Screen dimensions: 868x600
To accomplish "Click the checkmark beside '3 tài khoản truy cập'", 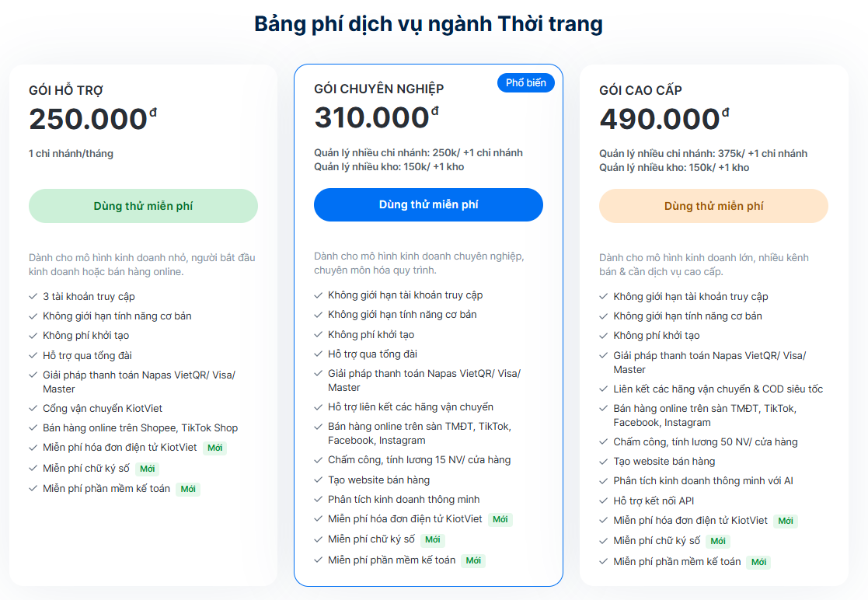I will pos(32,296).
